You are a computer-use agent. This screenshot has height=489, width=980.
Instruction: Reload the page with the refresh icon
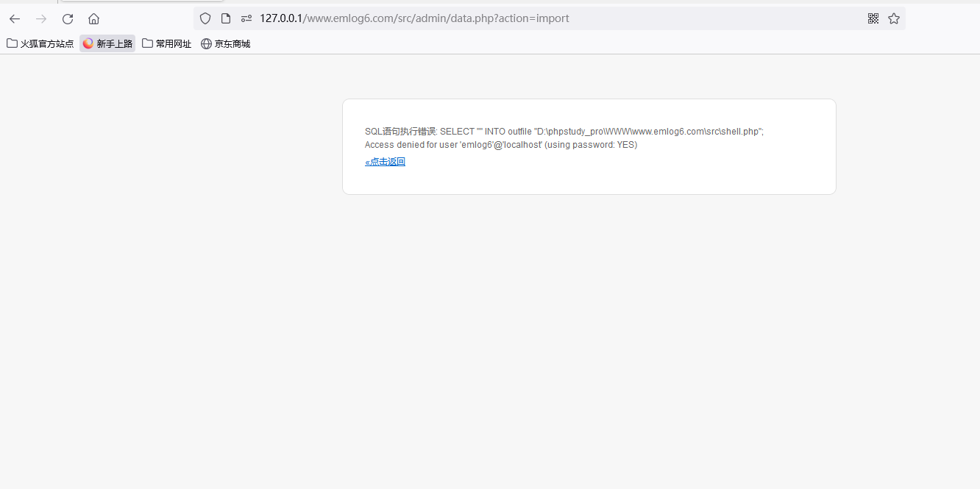click(x=68, y=18)
